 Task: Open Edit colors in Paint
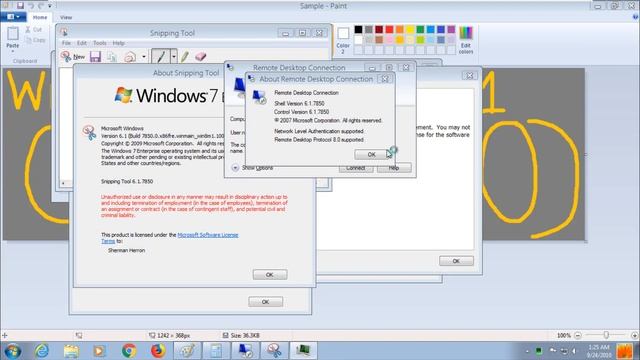pyautogui.click(x=466, y=40)
